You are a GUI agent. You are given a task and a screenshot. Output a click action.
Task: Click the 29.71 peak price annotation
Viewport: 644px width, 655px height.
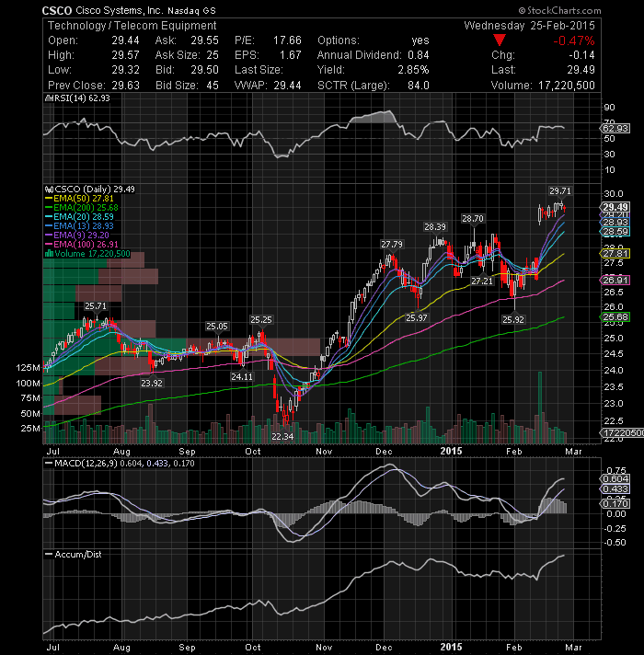point(560,191)
